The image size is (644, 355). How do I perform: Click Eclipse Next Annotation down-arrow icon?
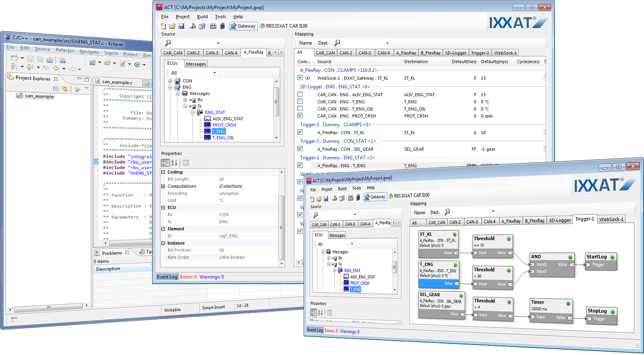[x=14, y=66]
